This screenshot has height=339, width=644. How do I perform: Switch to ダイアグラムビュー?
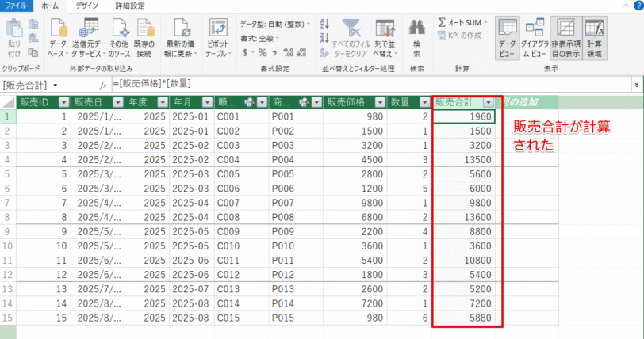click(535, 38)
